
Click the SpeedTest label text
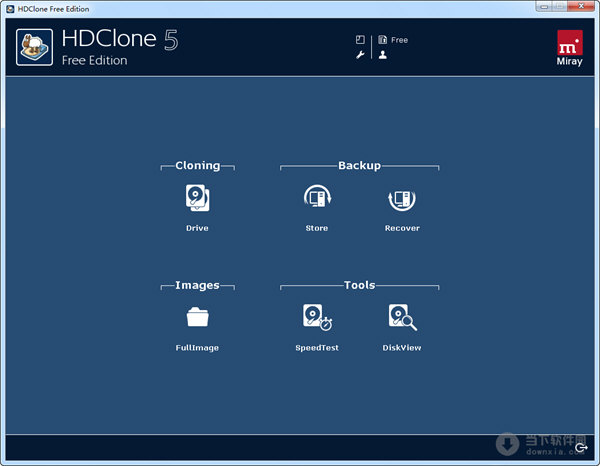point(317,348)
